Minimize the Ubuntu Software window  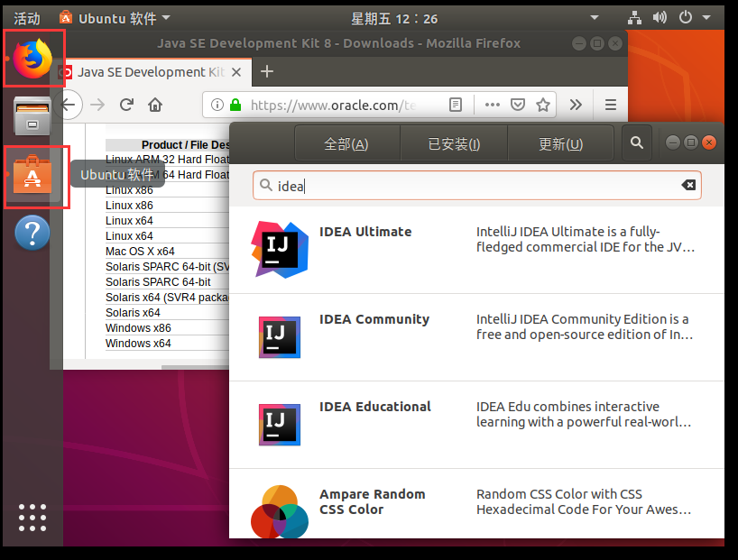pos(672,142)
